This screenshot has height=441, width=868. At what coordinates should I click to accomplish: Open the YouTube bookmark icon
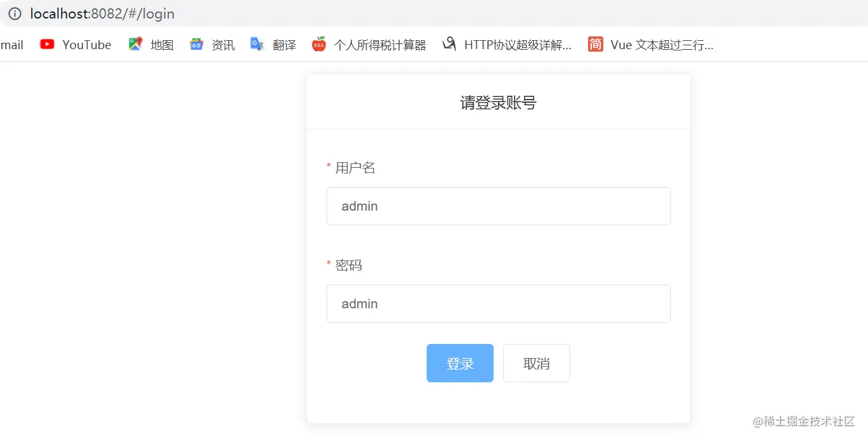(x=47, y=44)
